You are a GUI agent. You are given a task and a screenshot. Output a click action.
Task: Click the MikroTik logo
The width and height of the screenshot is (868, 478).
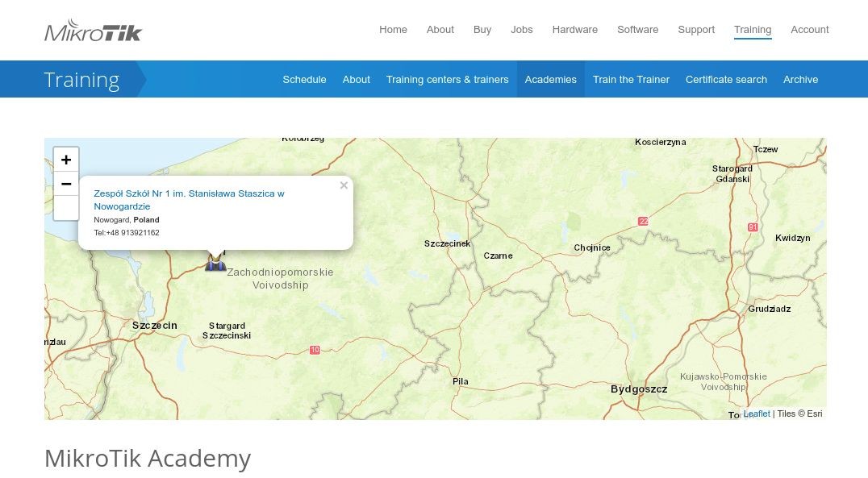point(93,31)
